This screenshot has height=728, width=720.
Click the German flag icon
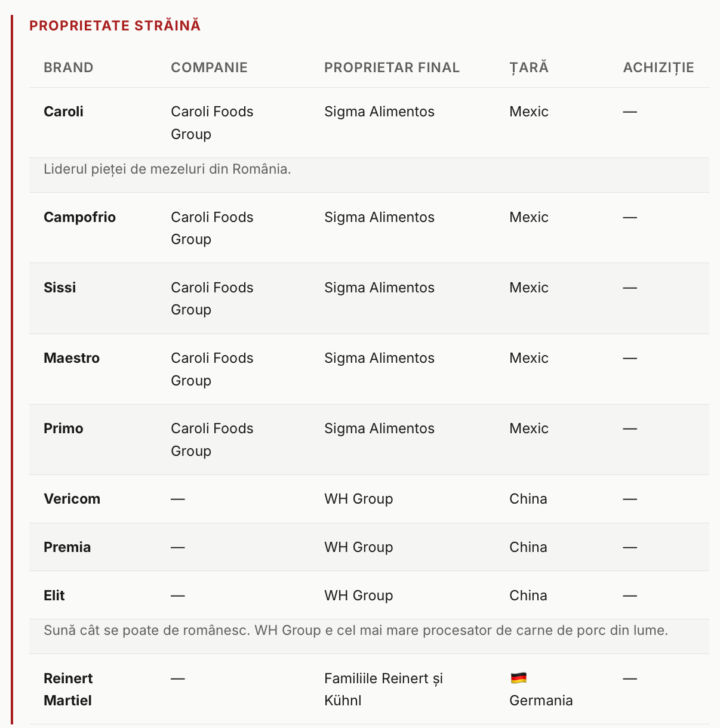518,678
